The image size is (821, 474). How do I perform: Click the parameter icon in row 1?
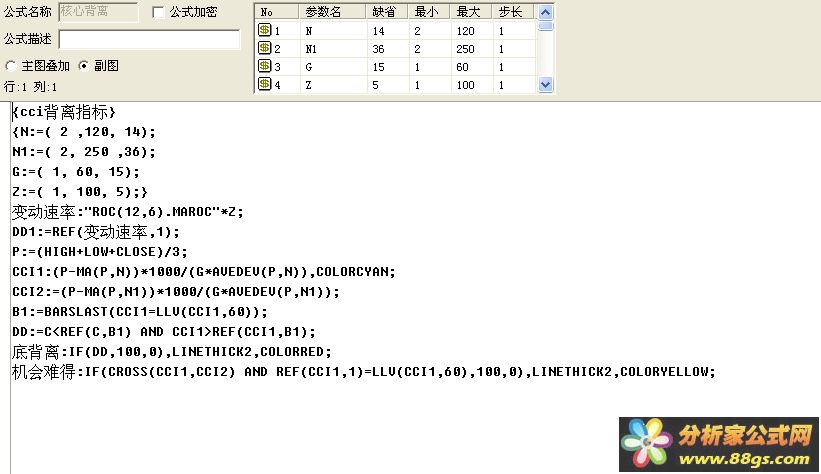point(264,30)
